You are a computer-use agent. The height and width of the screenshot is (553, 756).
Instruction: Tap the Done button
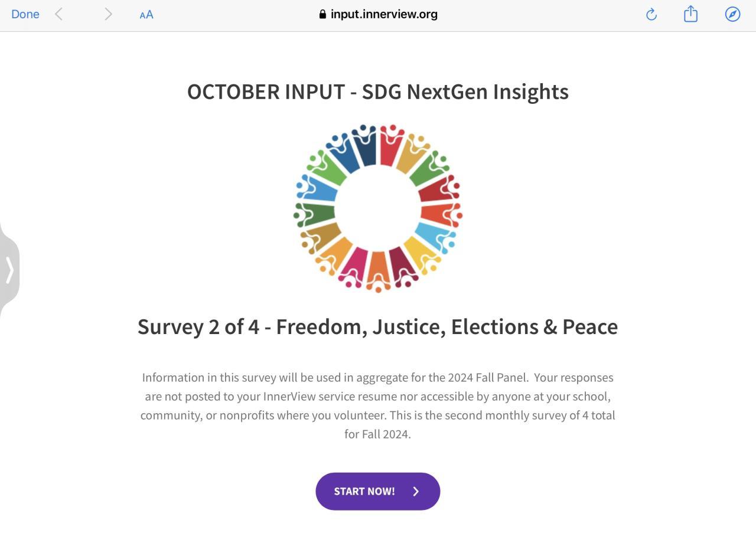25,14
